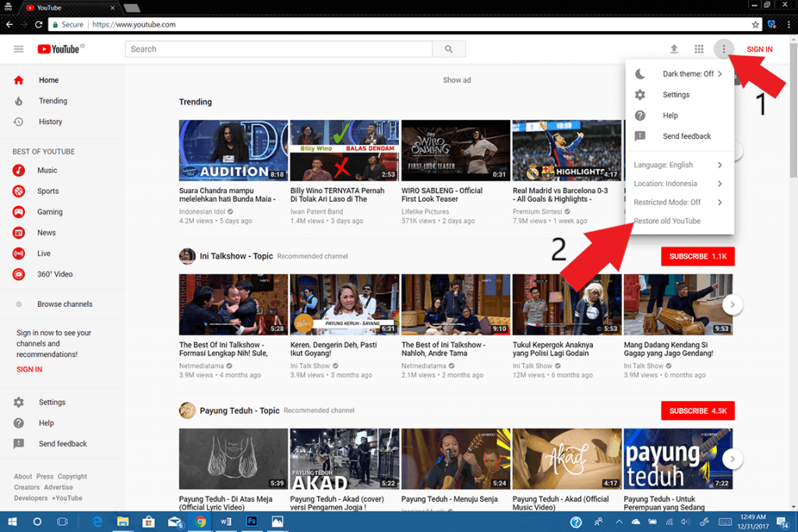Click the YouTube search input field
Viewport: 798px width, 532px height.
point(278,49)
